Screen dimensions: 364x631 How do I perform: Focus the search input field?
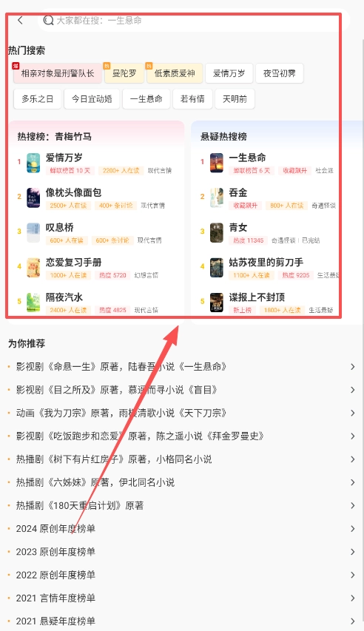coord(194,20)
